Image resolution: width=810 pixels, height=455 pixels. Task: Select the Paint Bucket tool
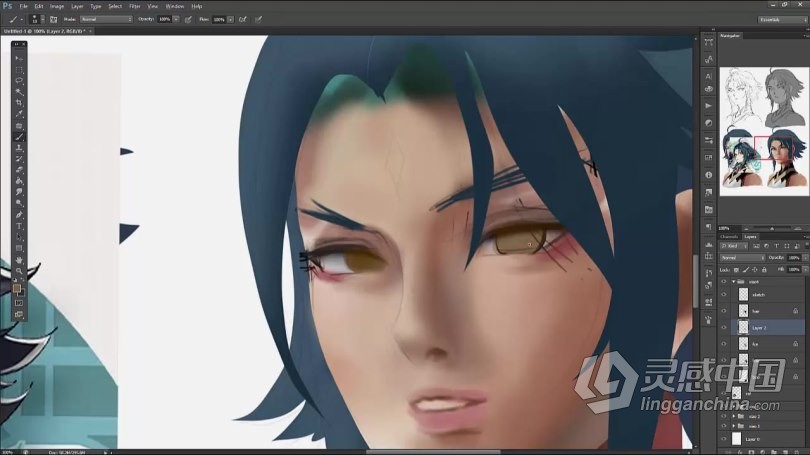tap(19, 181)
